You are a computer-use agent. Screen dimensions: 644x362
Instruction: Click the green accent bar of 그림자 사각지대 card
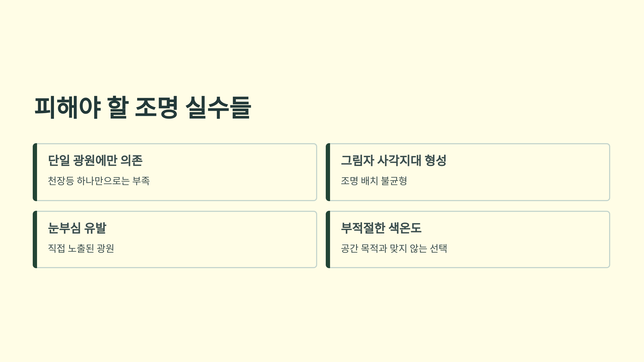[328, 172]
